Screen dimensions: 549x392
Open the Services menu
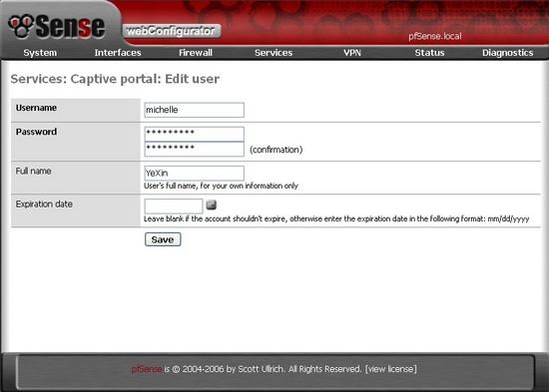tap(274, 53)
